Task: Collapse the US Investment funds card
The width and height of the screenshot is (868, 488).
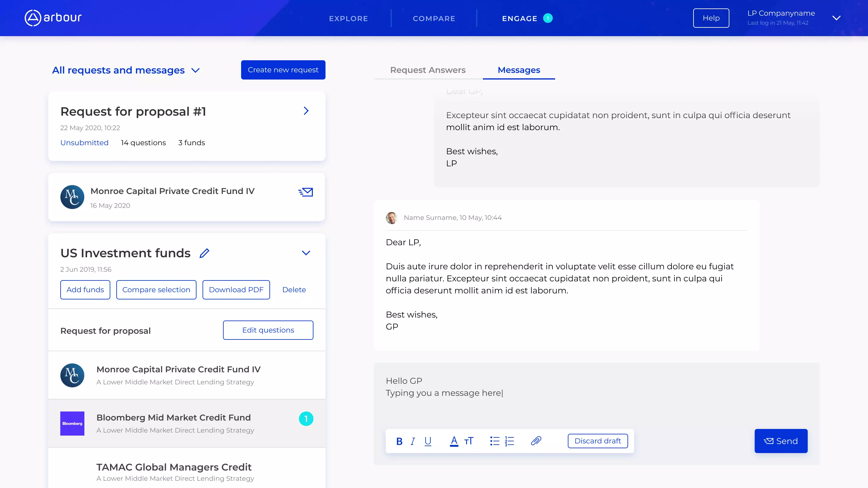Action: (306, 253)
